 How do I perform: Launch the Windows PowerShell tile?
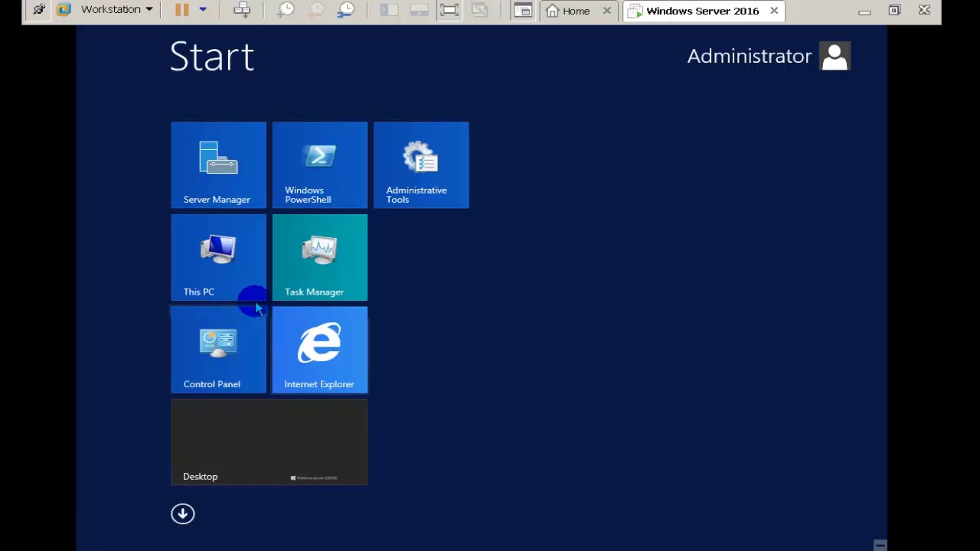tap(319, 165)
